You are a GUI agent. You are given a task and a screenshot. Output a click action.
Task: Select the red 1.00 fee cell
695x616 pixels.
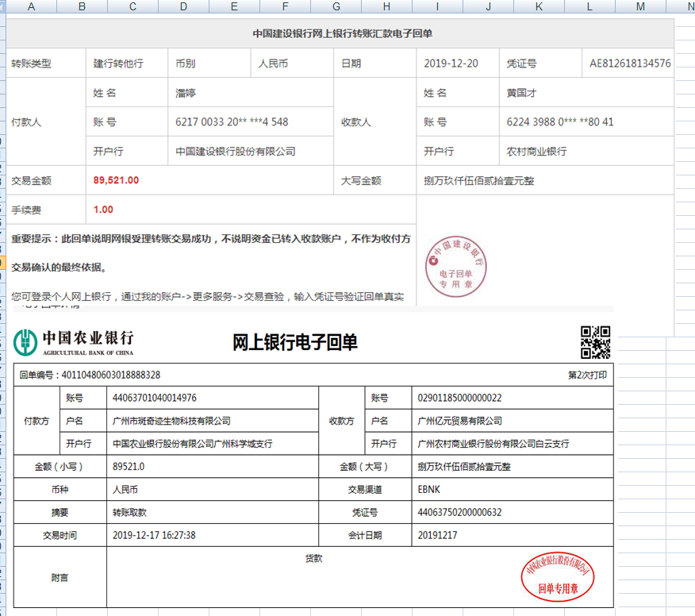click(103, 210)
